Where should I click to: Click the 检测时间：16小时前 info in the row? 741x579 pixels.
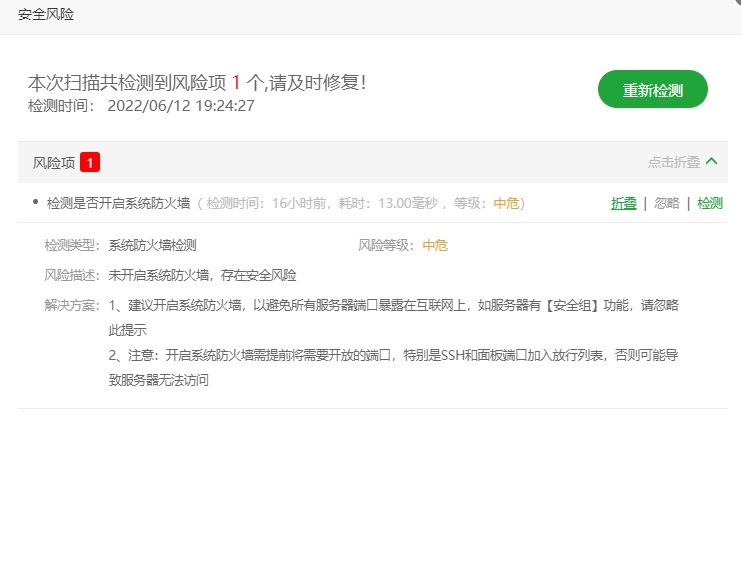pyautogui.click(x=267, y=203)
